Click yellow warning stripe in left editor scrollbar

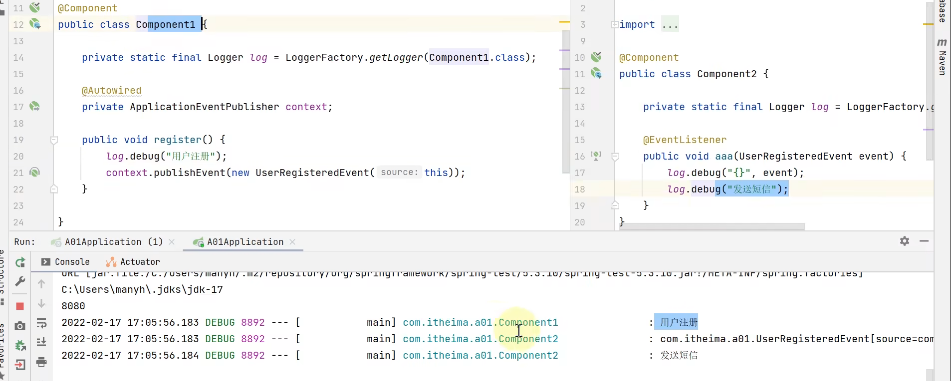pos(564,21)
